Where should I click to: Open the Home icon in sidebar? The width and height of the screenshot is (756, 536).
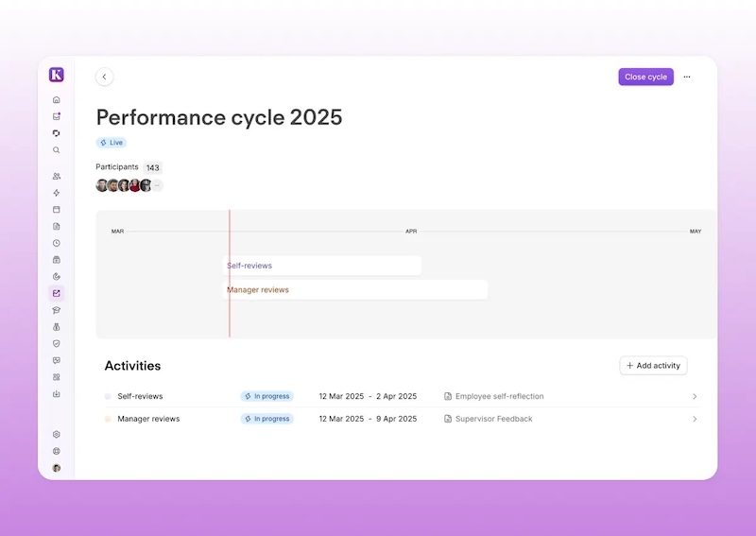tap(57, 99)
